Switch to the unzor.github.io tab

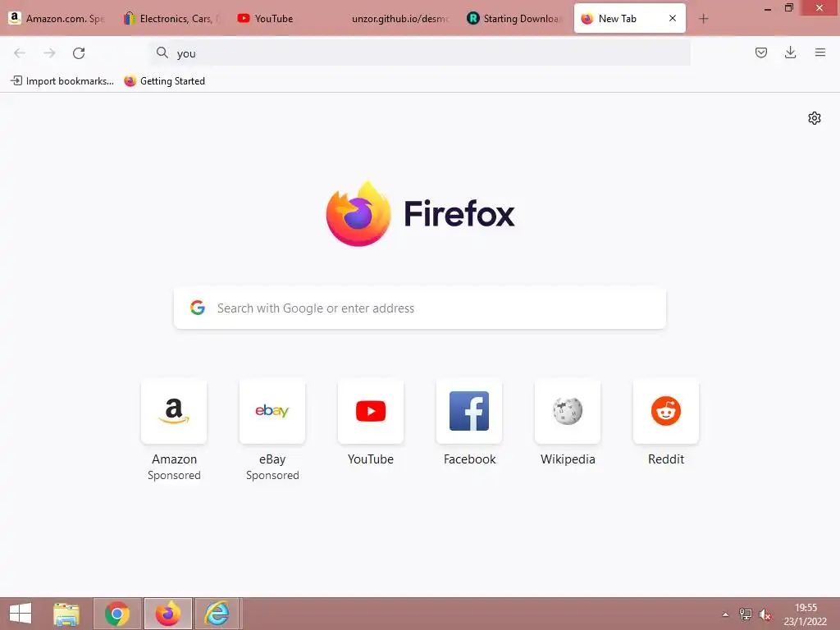[400, 18]
